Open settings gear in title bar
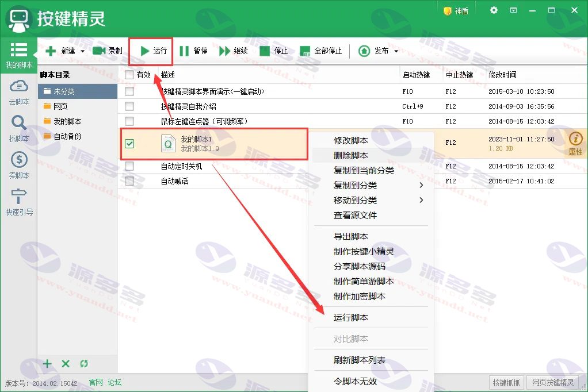The image size is (588, 392). [494, 10]
